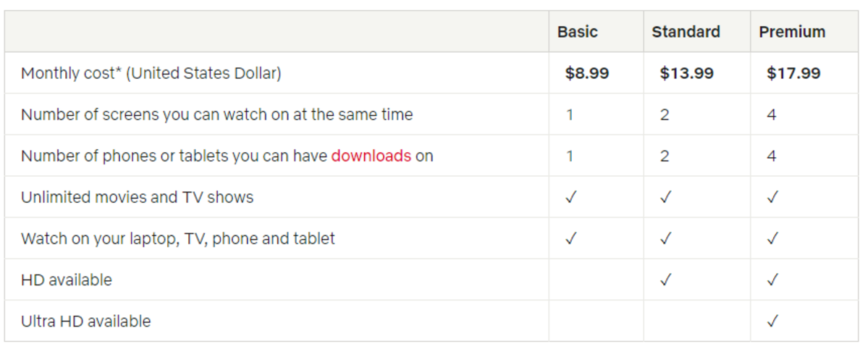The image size is (868, 352).
Task: Click the Monthly cost row label
Action: [151, 73]
